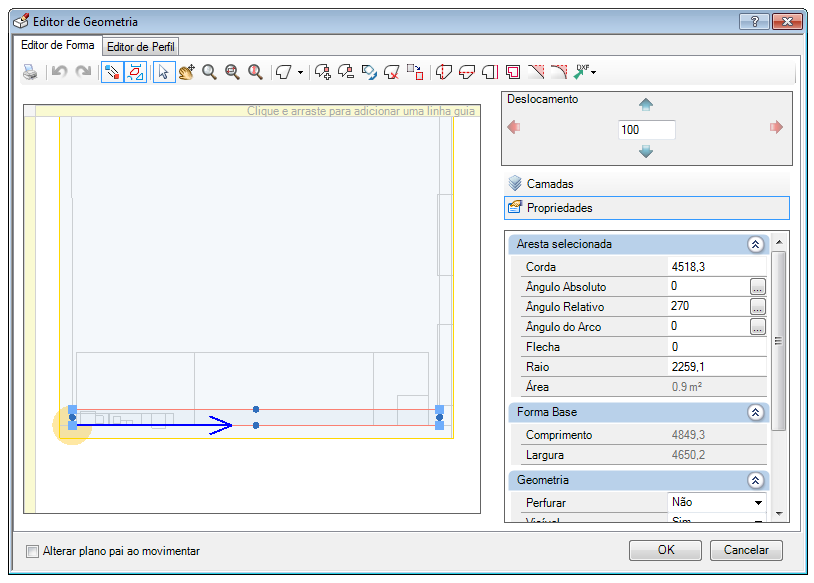814x583 pixels.
Task: Click the add shape plus tool
Action: coord(323,72)
